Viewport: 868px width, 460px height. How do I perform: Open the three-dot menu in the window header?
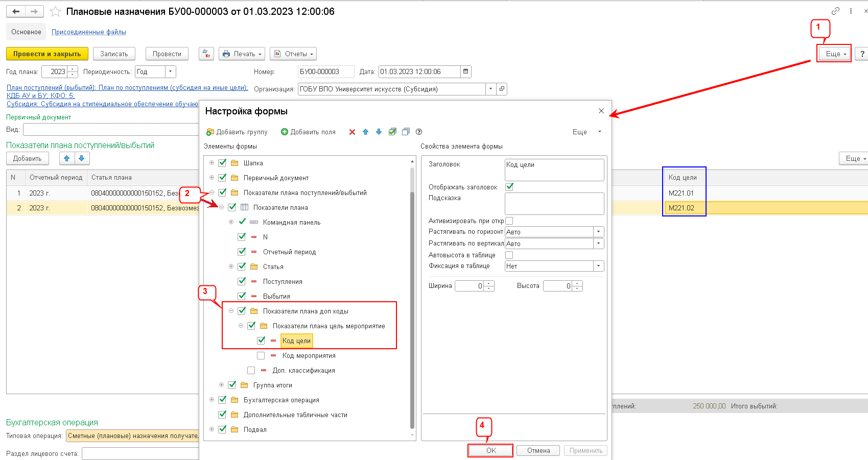pos(851,11)
